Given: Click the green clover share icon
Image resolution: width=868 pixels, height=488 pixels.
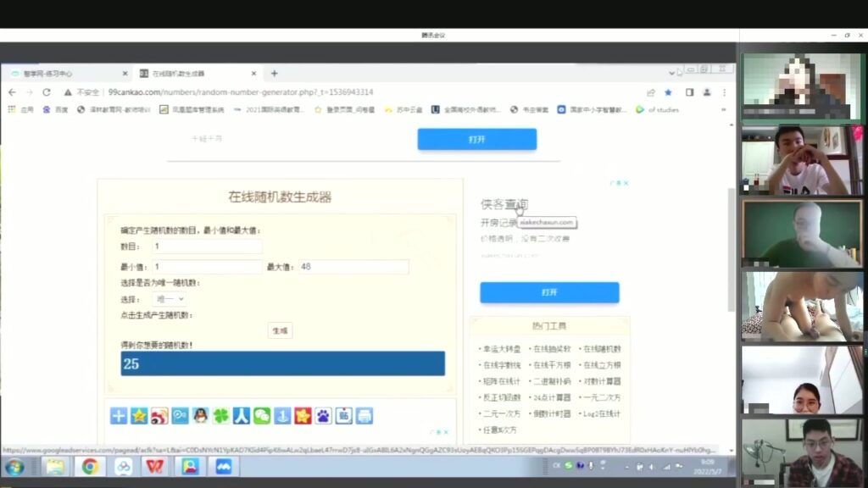Looking at the screenshot, I should (x=220, y=416).
